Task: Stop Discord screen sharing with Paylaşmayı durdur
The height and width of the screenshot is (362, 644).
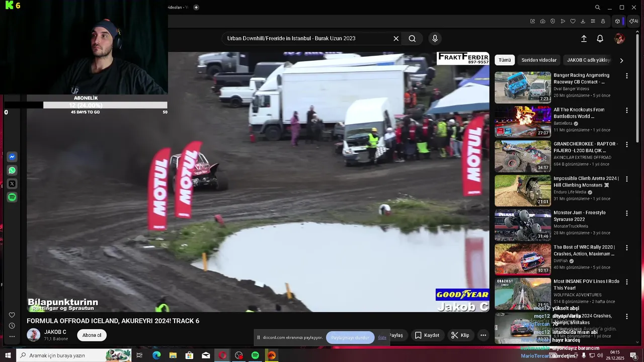Action: click(x=350, y=337)
